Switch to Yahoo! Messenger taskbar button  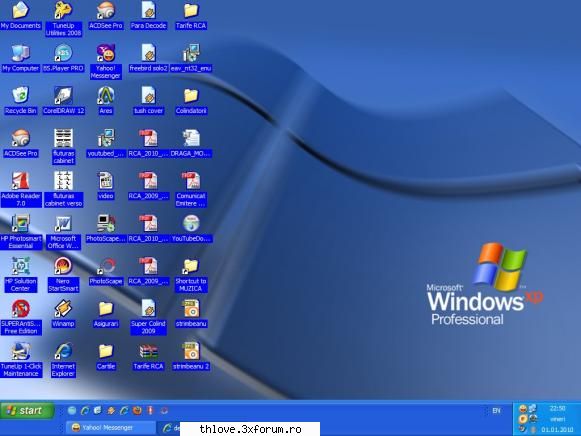pos(111,427)
